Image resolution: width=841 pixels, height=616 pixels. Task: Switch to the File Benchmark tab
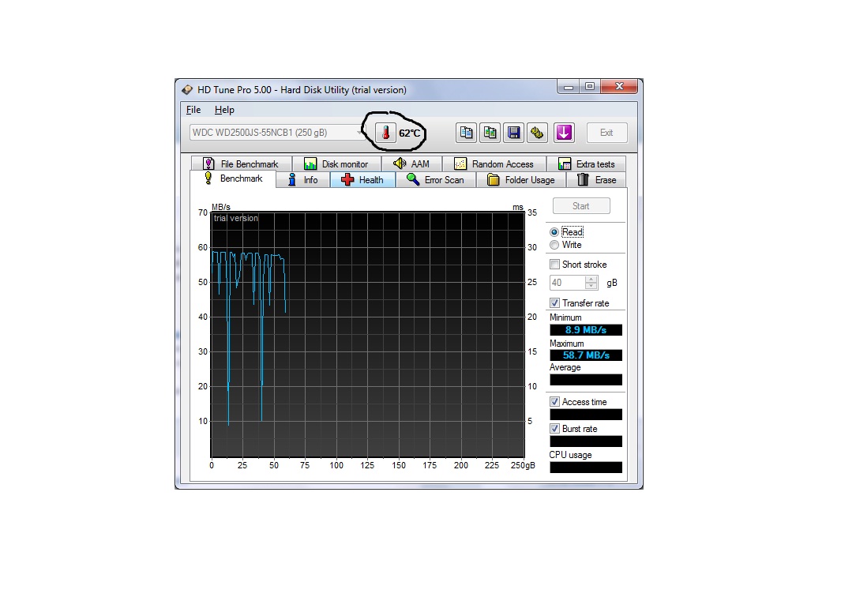point(242,163)
